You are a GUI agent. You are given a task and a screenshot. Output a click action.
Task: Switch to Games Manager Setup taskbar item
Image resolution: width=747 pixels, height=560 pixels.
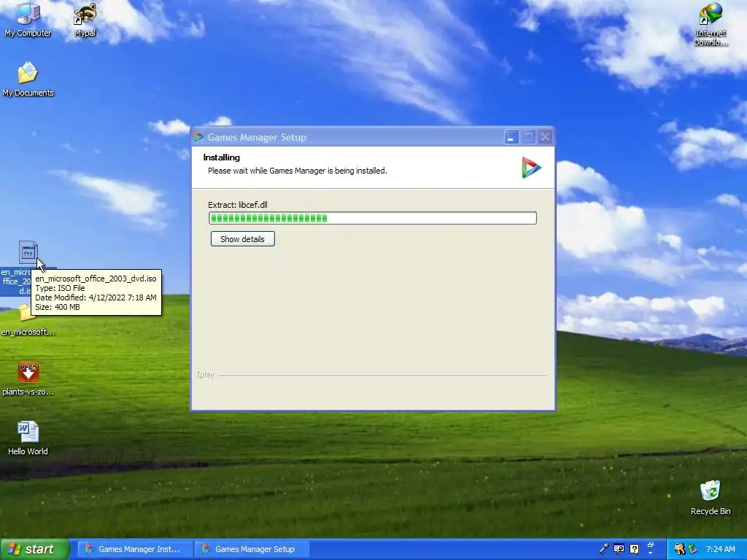pos(252,549)
